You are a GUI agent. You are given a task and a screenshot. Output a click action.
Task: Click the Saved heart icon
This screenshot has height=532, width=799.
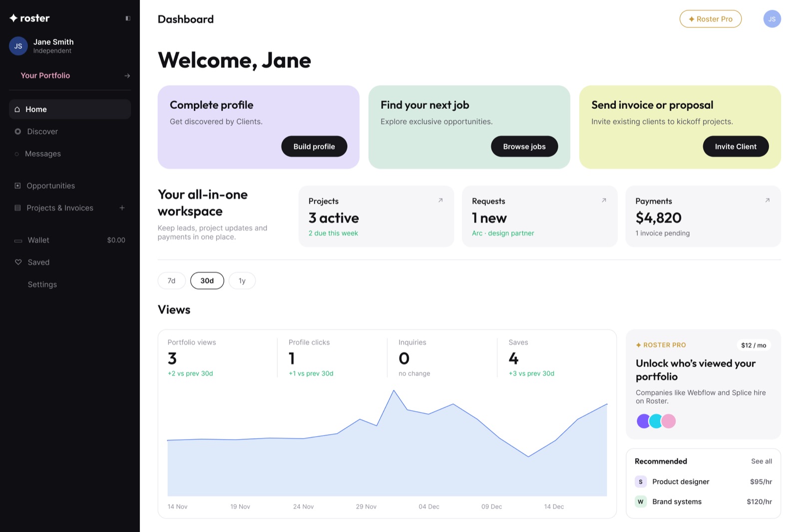18,262
